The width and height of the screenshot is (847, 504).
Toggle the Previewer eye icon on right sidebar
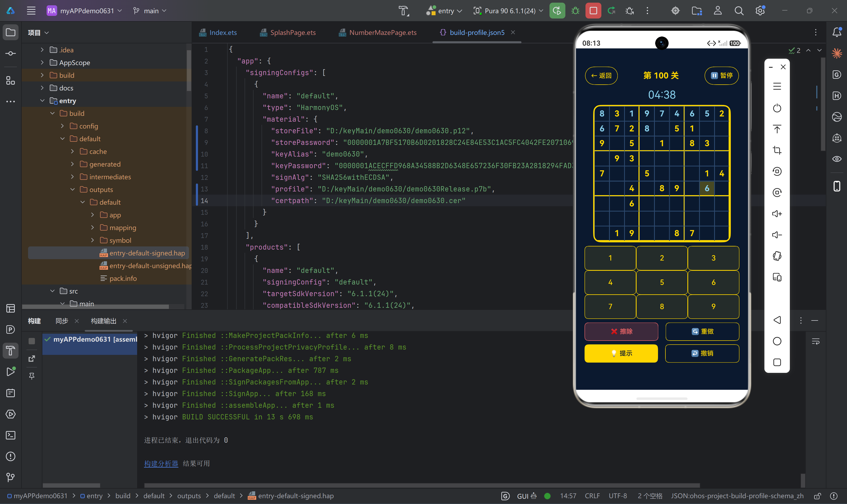[x=837, y=159]
